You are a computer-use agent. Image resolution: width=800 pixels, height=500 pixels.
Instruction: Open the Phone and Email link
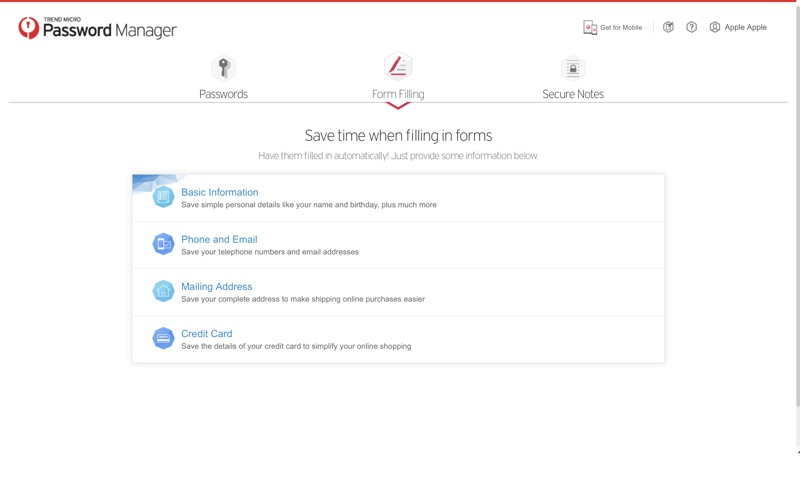click(219, 239)
